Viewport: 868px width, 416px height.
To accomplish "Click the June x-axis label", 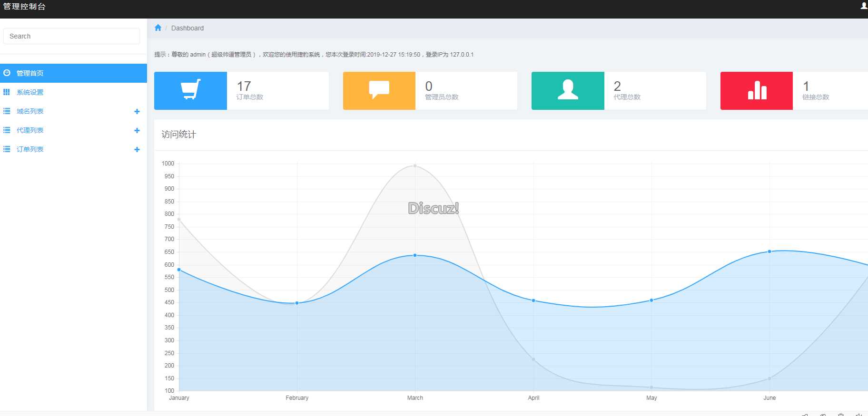I will point(769,398).
